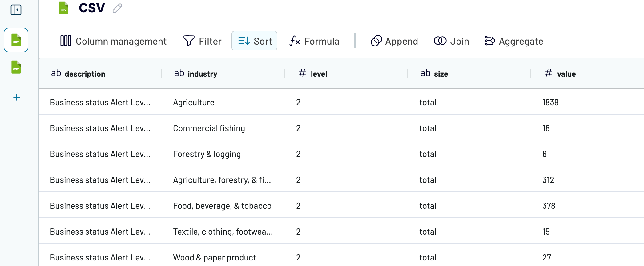Click the value cell '27'
This screenshot has height=266, width=644.
[x=547, y=257]
